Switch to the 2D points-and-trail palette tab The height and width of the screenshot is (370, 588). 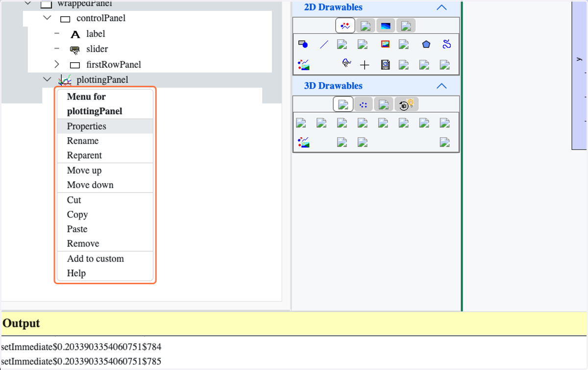click(x=345, y=25)
